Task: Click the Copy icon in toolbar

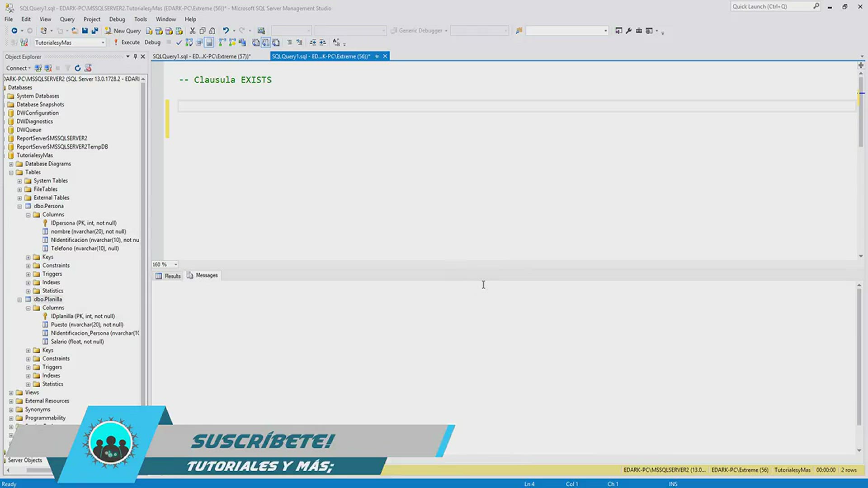Action: pyautogui.click(x=203, y=31)
